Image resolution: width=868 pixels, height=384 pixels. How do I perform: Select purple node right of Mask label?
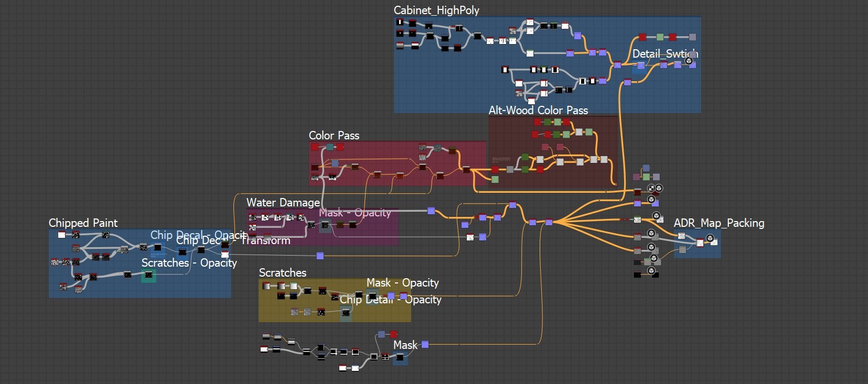pos(425,344)
